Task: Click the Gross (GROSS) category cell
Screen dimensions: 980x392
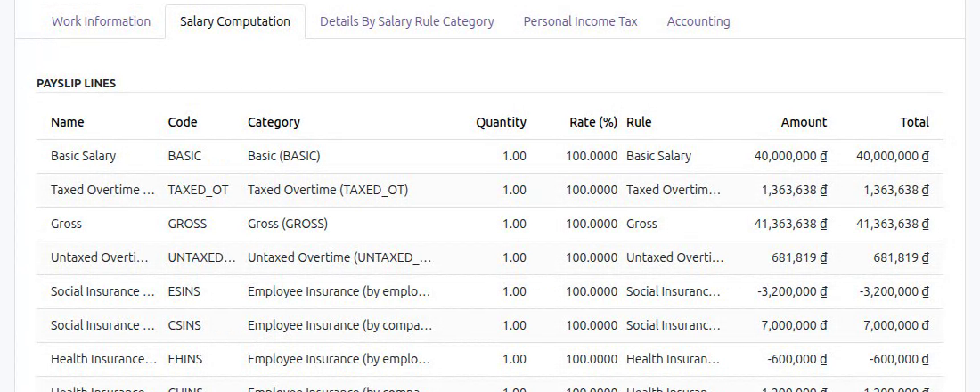Action: coord(288,224)
